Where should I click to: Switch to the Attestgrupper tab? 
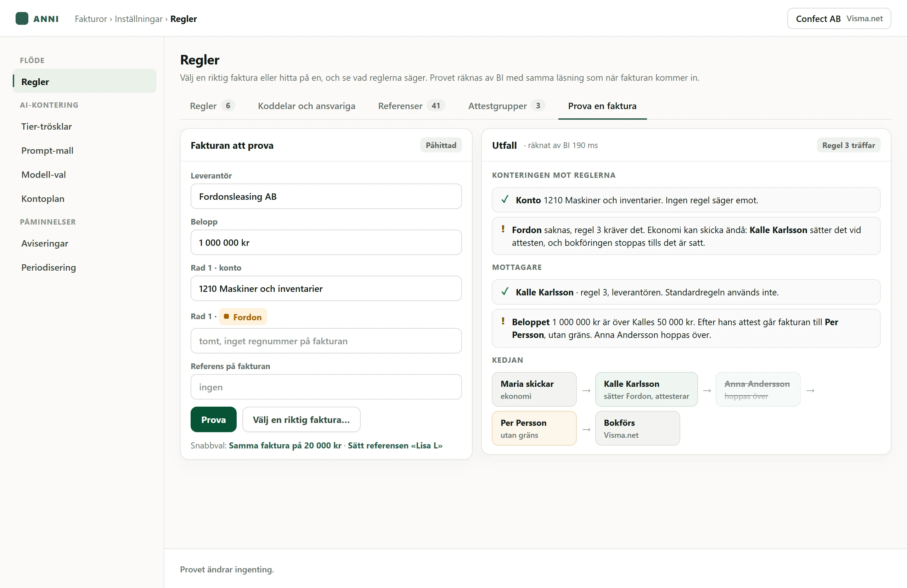click(507, 106)
